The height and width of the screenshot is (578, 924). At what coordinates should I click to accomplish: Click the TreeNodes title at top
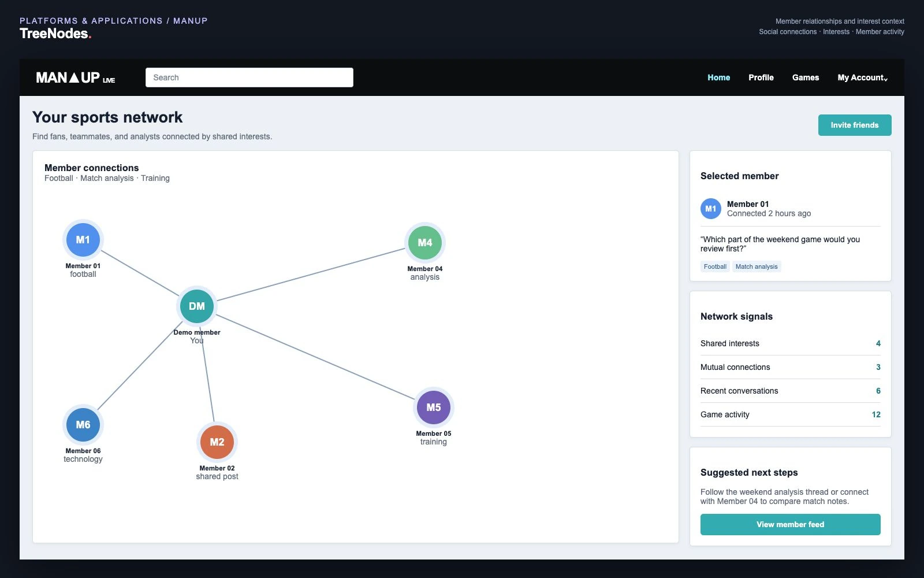(55, 34)
